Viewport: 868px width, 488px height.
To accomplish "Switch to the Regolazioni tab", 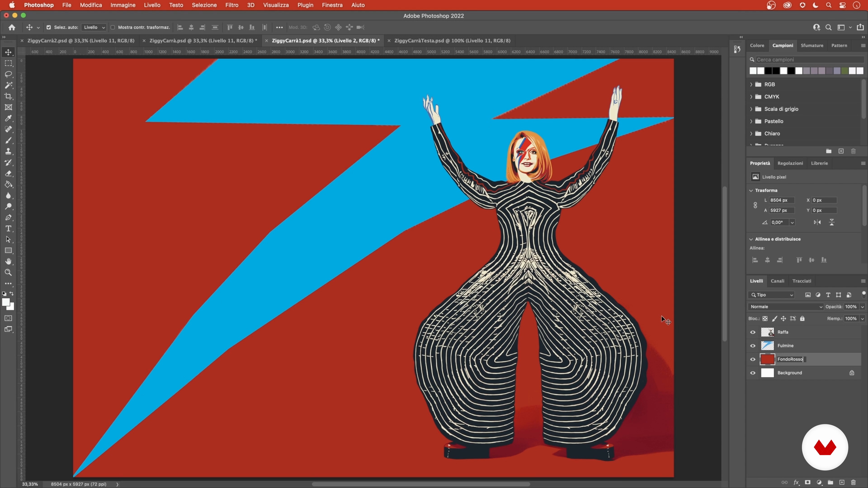I will click(x=790, y=163).
